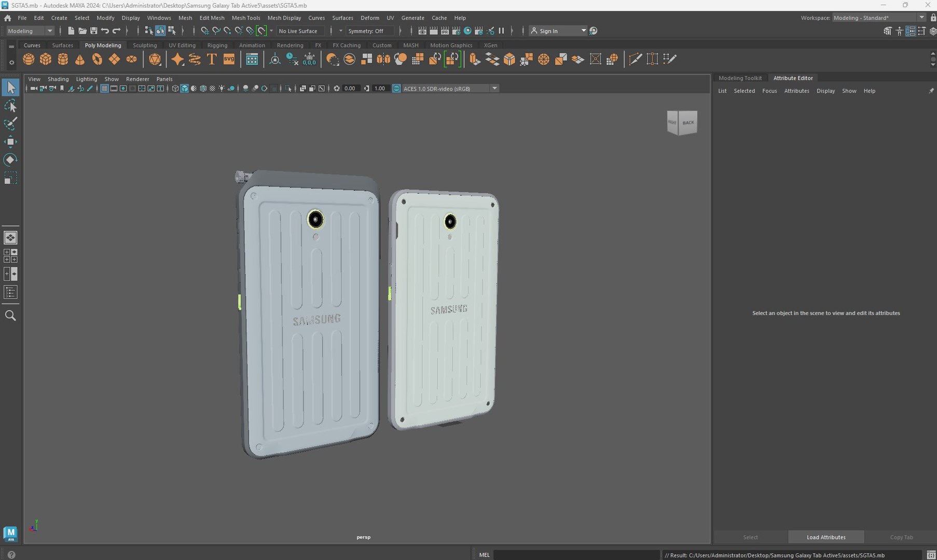
Task: Open the Modeling menu set dropdown
Action: point(30,31)
